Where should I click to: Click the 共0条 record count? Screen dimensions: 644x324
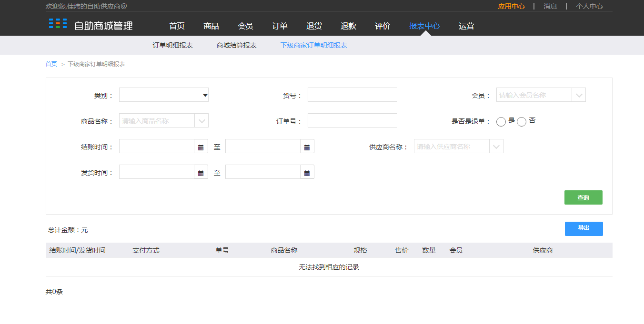tap(54, 292)
